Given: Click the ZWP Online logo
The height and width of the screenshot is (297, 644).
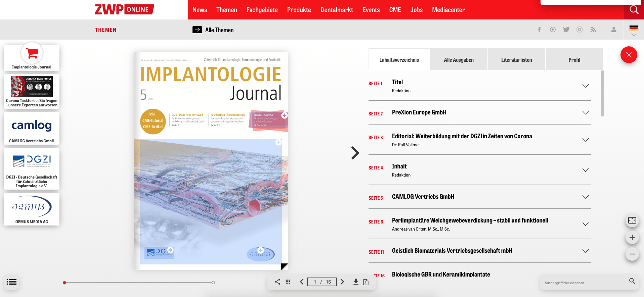Looking at the screenshot, I should point(124,9).
